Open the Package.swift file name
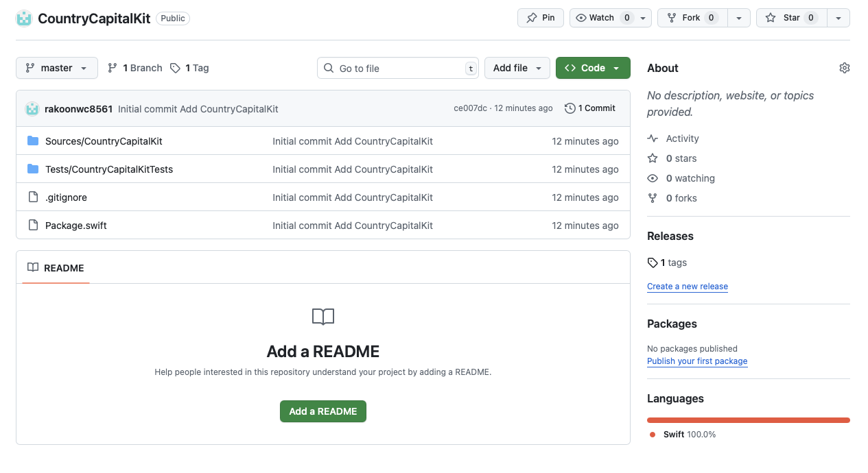This screenshot has height=473, width=868. click(x=76, y=226)
